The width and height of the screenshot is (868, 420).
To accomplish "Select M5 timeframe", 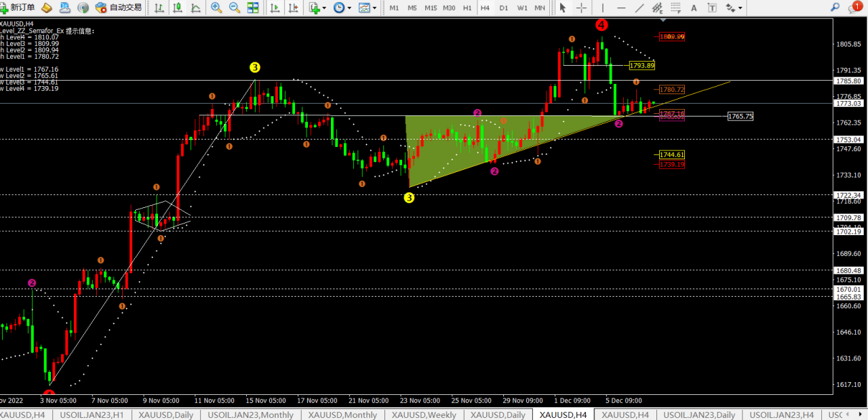I will pyautogui.click(x=412, y=8).
